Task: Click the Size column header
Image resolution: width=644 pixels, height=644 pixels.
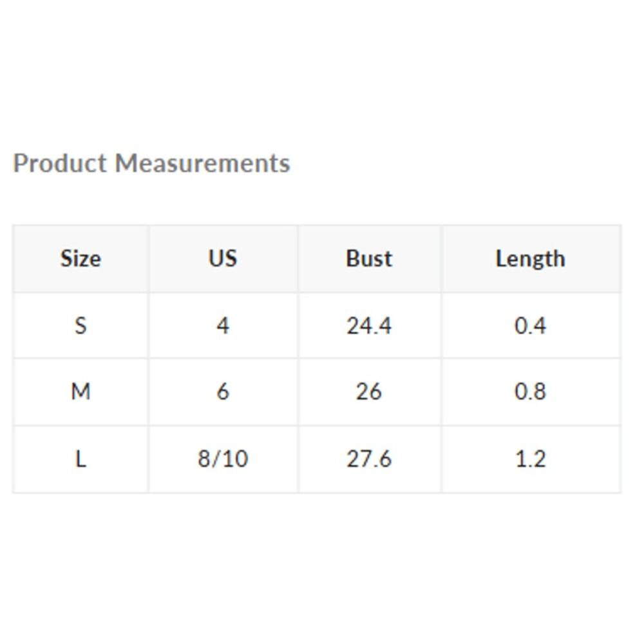Action: (x=80, y=259)
